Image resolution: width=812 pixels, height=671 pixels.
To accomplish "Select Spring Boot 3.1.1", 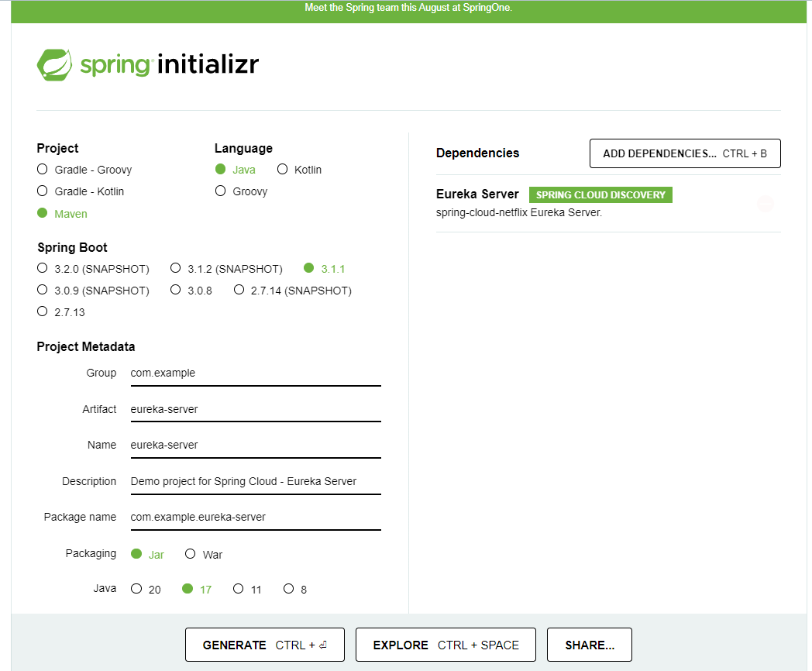I will click(x=324, y=269).
